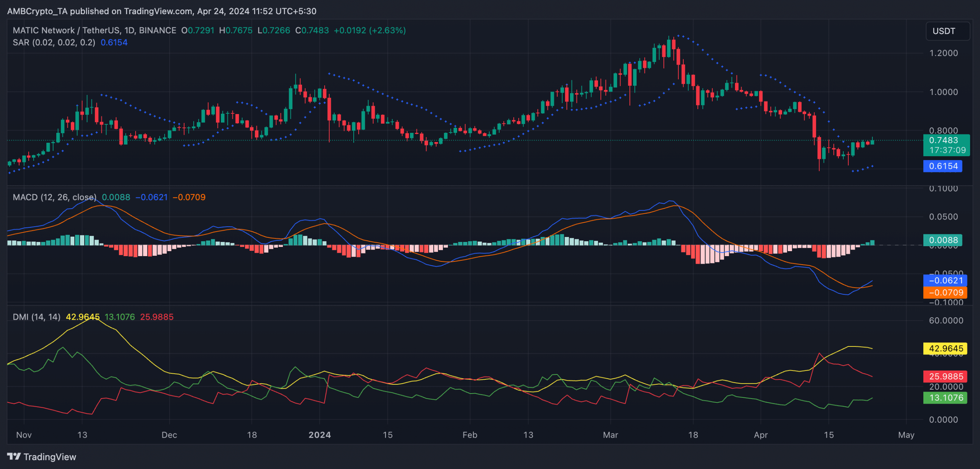Click the orange signal tag −0.0709 on axis

(945, 293)
